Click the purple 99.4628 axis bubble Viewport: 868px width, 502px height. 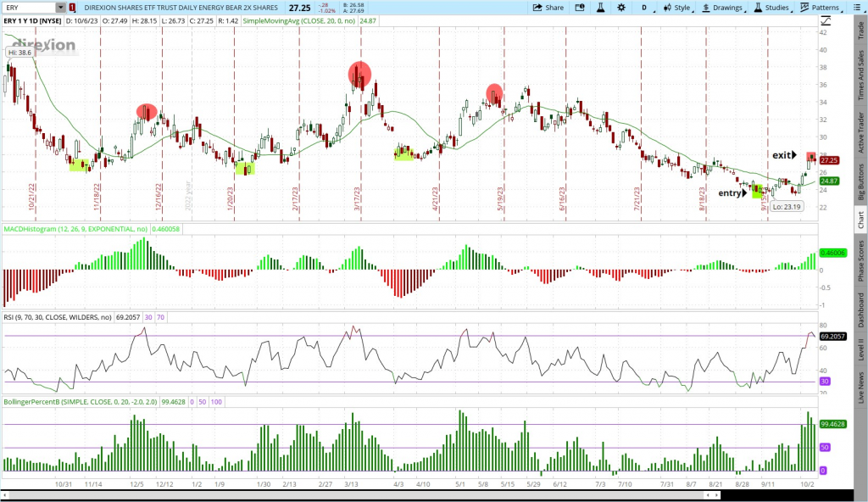coord(832,424)
